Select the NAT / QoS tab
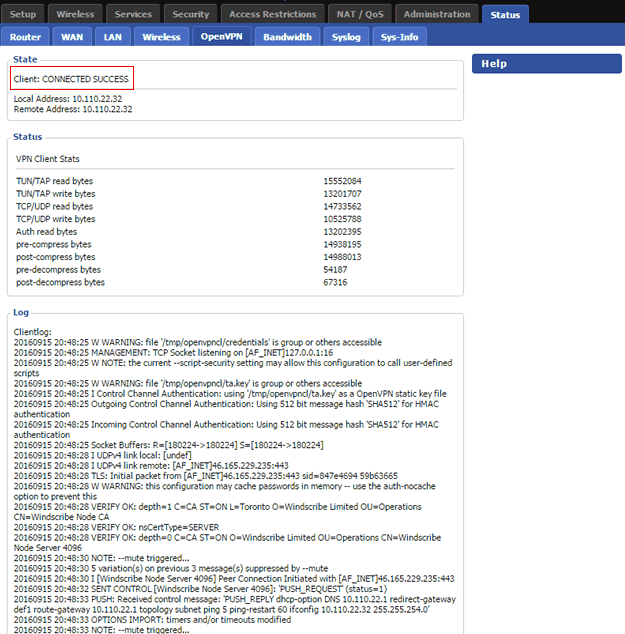625x634 pixels. [x=360, y=14]
